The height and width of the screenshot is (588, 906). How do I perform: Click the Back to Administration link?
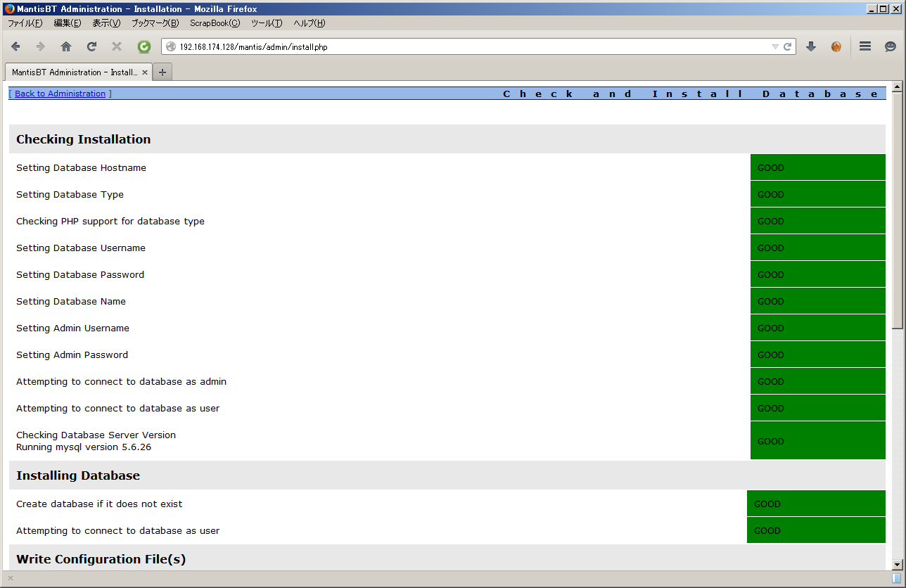pos(60,94)
